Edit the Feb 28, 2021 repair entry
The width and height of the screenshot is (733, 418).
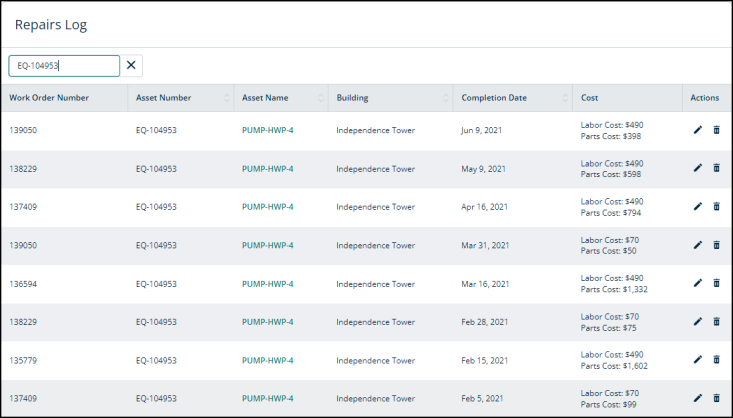point(697,321)
